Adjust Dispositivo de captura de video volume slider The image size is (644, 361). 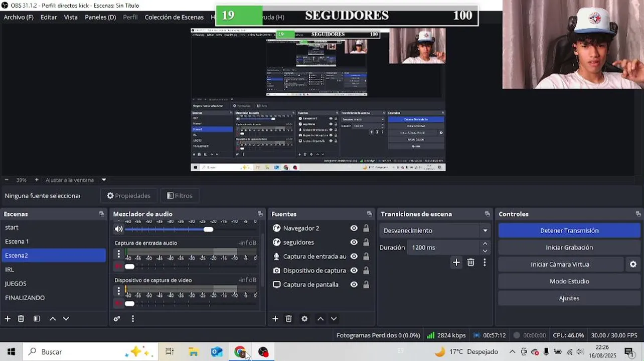(129, 303)
